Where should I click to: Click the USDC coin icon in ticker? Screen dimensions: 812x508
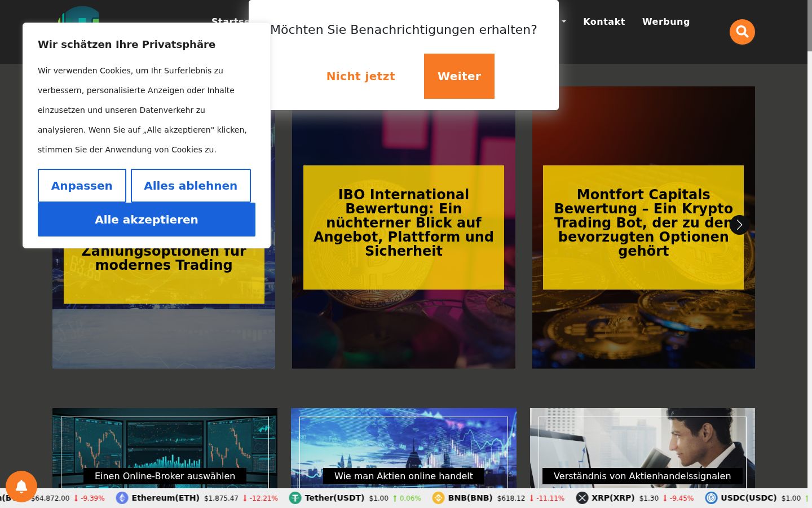click(x=711, y=498)
